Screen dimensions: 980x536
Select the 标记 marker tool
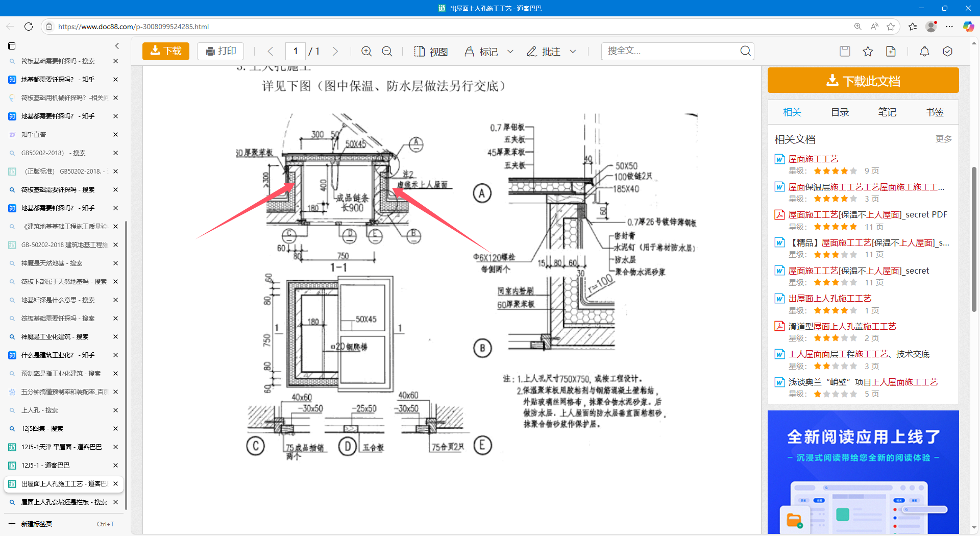coord(481,52)
